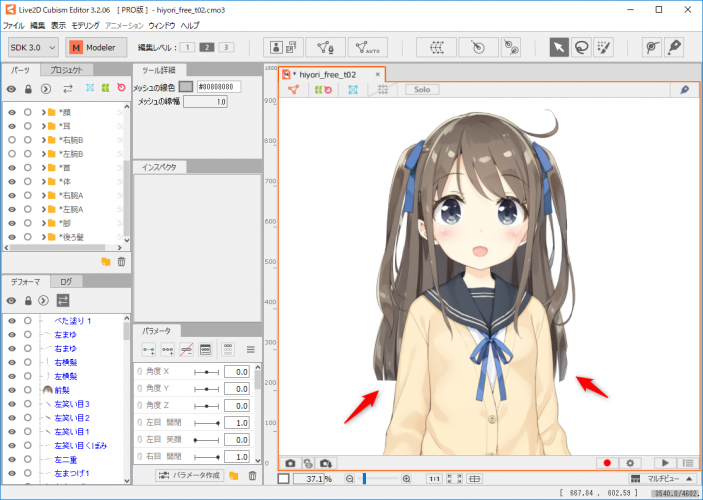Image resolution: width=703 pixels, height=500 pixels.
Task: Hide the *顔 part using eye icon
Action: 12,112
